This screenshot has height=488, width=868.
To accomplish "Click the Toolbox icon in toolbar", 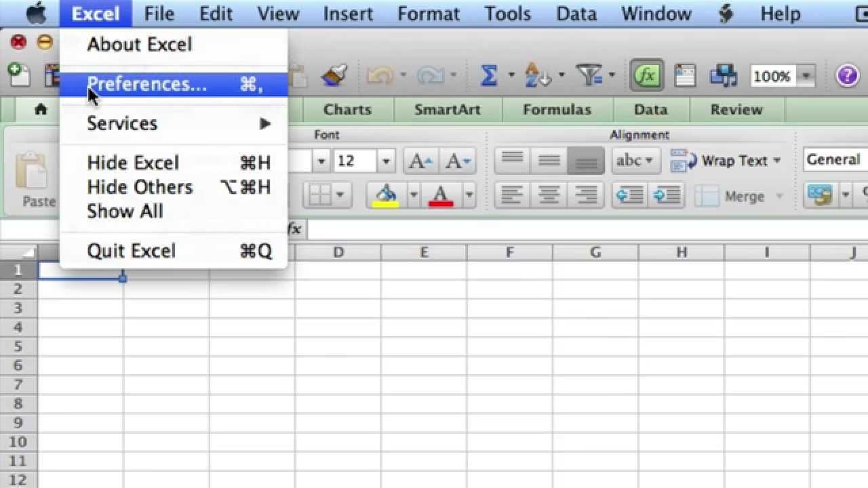I will click(x=685, y=76).
